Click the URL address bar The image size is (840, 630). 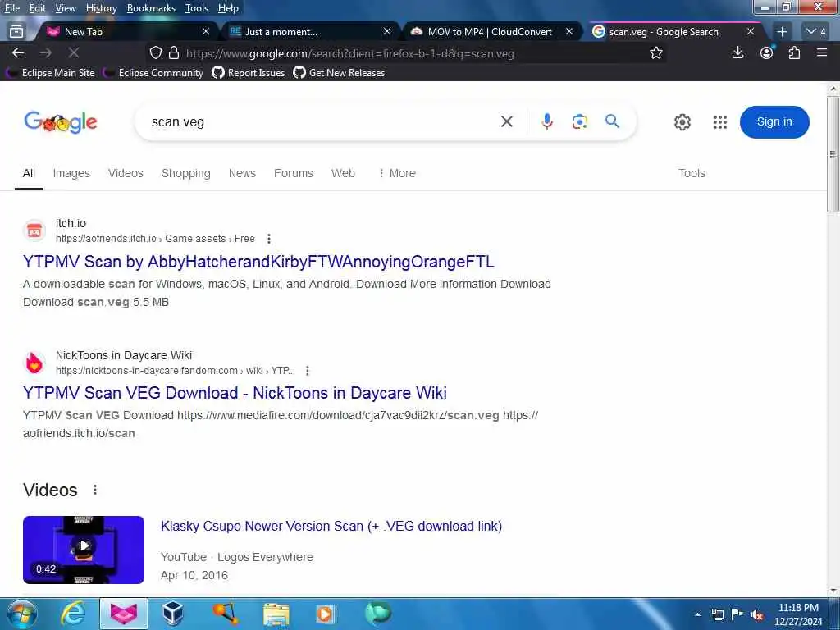[x=407, y=53]
